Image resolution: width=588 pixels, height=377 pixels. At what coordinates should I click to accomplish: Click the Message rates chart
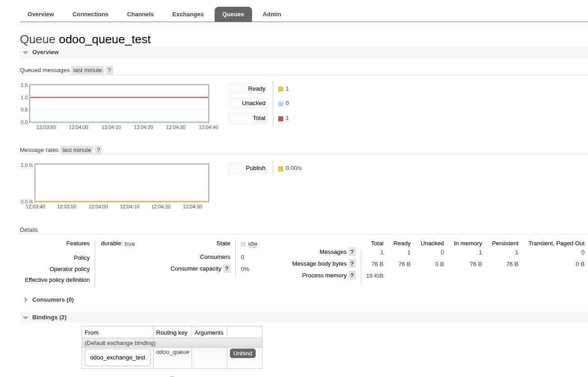[x=122, y=183]
